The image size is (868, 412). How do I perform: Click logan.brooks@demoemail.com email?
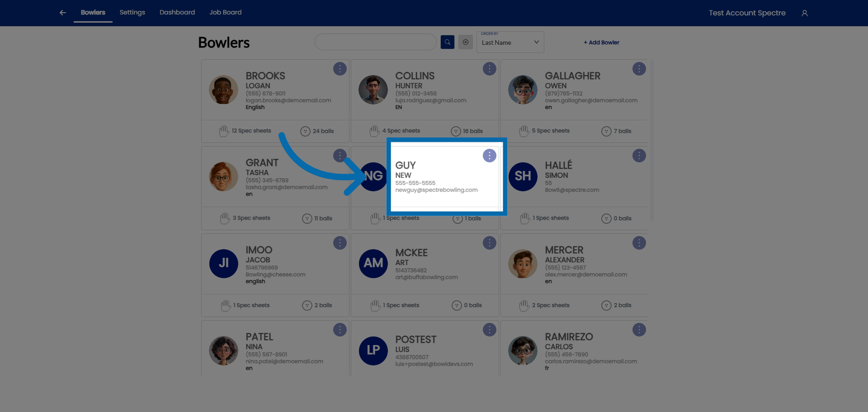pos(288,100)
